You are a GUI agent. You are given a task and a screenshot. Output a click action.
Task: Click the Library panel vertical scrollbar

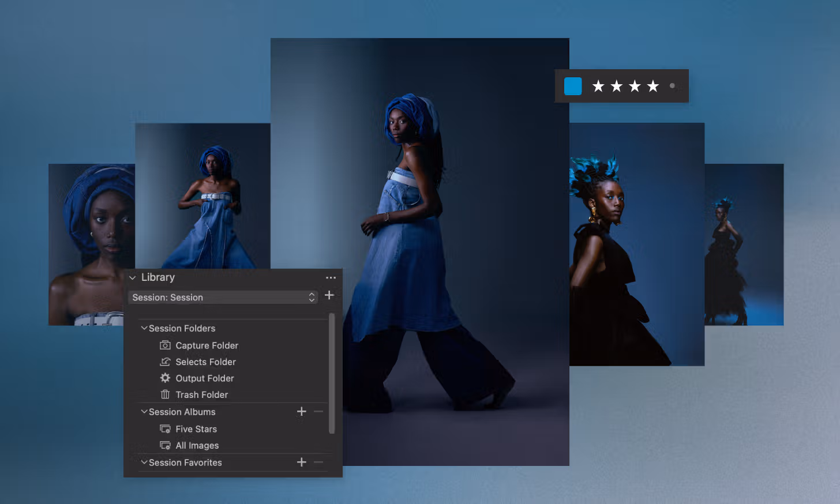pyautogui.click(x=332, y=373)
